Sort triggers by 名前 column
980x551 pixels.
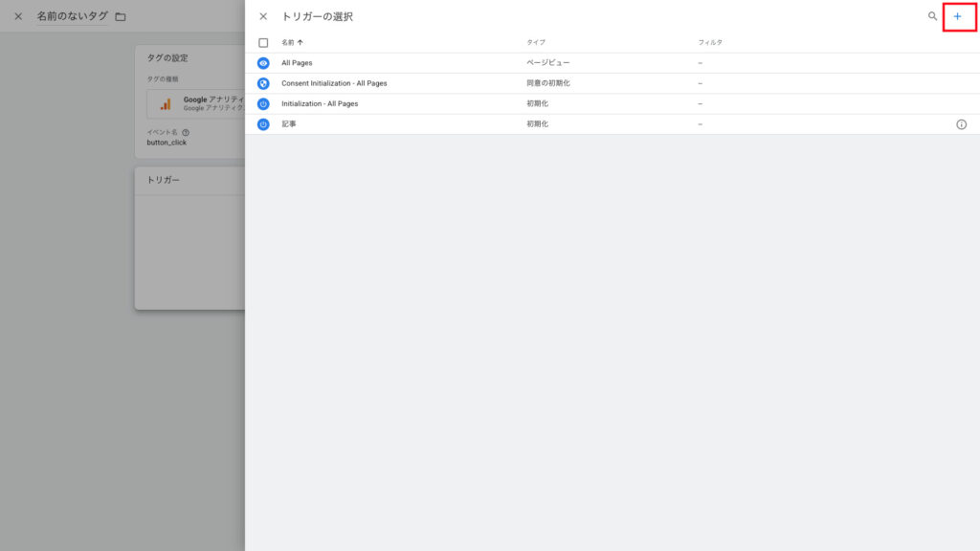(291, 43)
